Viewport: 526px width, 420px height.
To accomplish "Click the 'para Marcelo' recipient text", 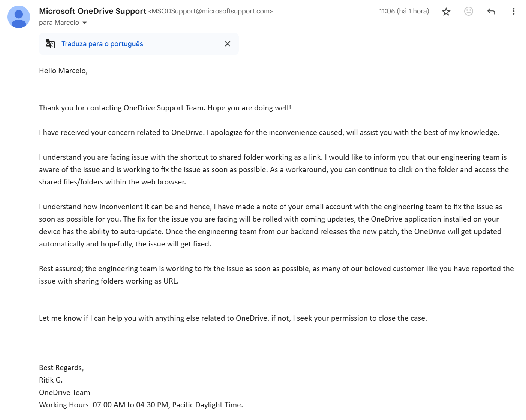I will (59, 22).
